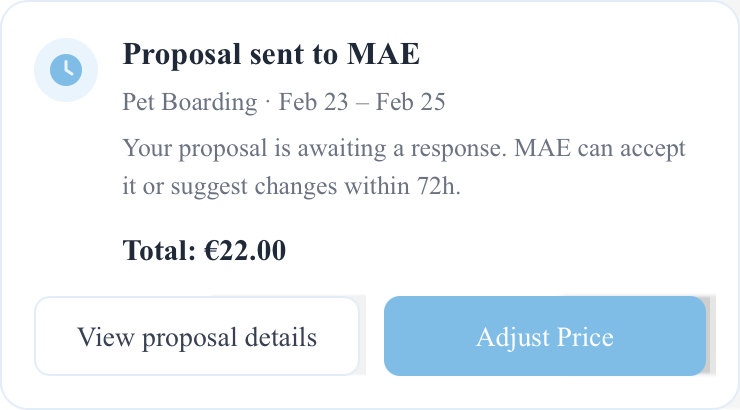Click the "Proposal sent to MAE" heading
Screen dimensions: 740x410
click(271, 55)
